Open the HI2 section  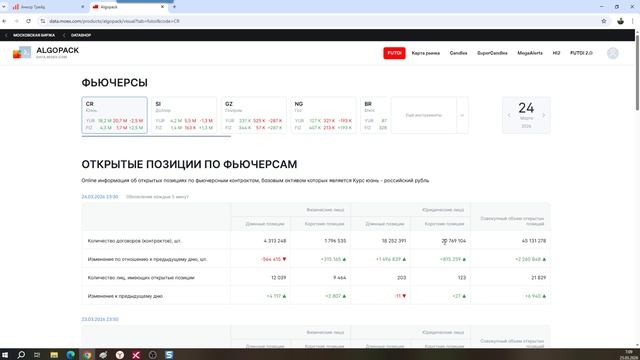click(x=556, y=53)
